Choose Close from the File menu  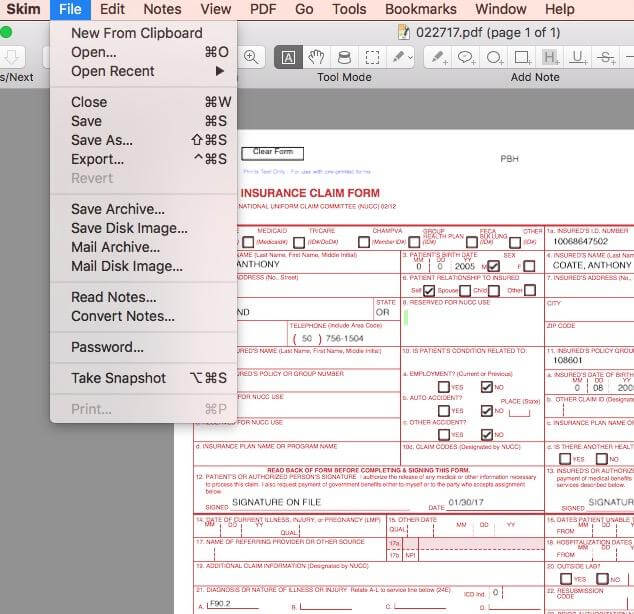click(144, 102)
